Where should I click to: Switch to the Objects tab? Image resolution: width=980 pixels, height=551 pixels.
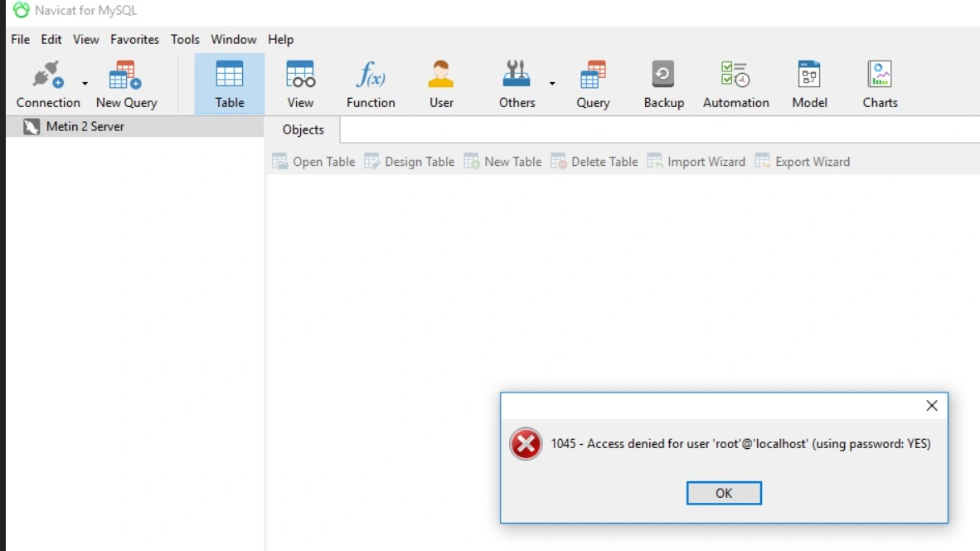point(303,129)
